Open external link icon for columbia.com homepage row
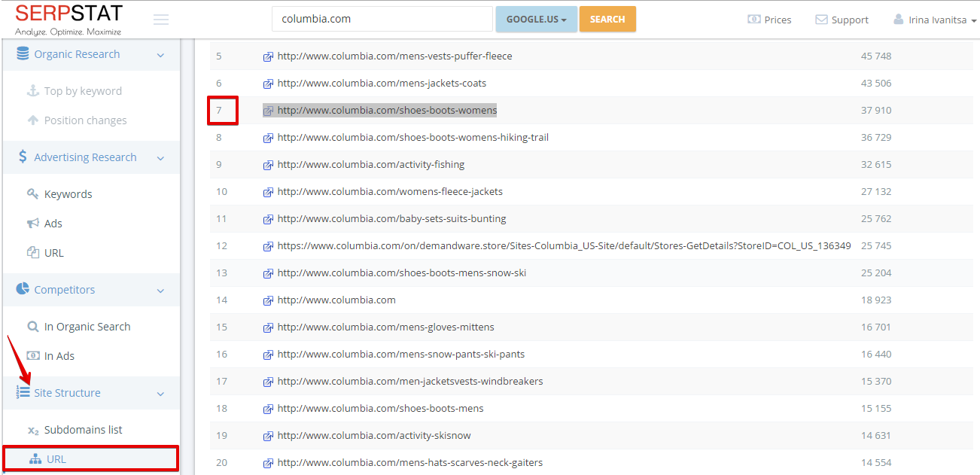The image size is (980, 475). pyautogui.click(x=268, y=300)
